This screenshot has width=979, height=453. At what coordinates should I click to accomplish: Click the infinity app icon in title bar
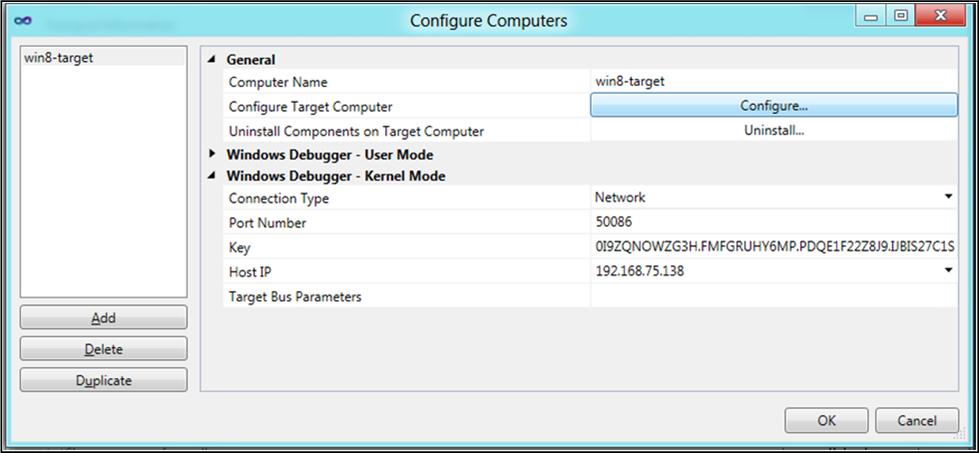pyautogui.click(x=23, y=20)
